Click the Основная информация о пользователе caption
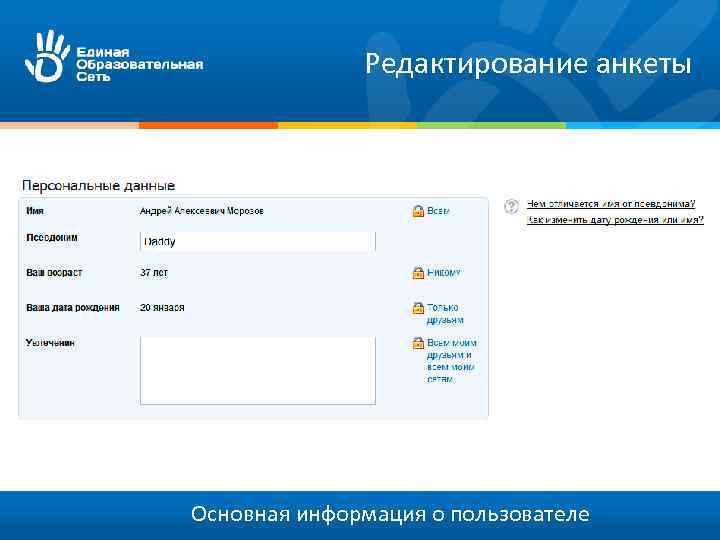This screenshot has width=720, height=540. (390, 514)
